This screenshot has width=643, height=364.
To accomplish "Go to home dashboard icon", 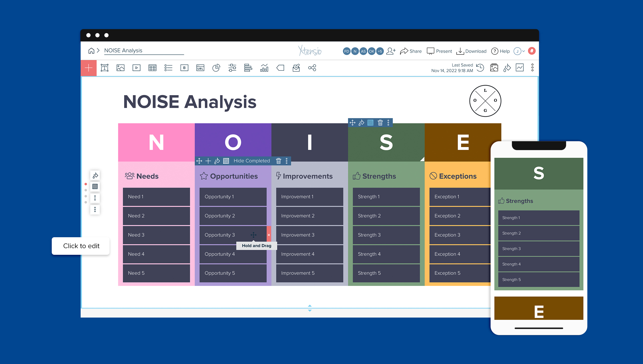I will click(91, 51).
